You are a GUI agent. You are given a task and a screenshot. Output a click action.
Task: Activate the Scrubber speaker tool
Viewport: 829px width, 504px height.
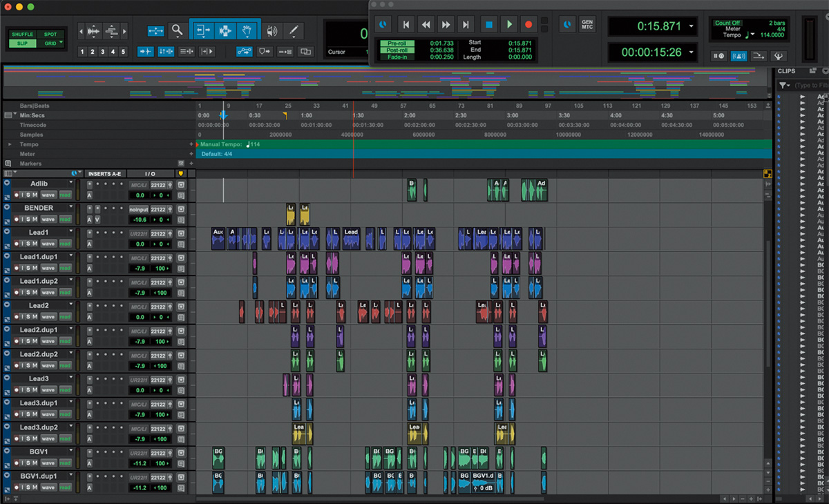pos(272,30)
